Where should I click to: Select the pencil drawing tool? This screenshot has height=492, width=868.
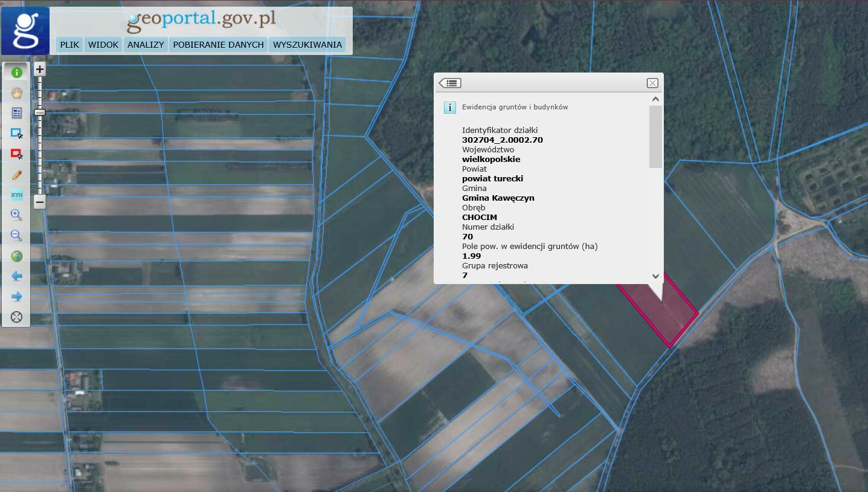[16, 175]
